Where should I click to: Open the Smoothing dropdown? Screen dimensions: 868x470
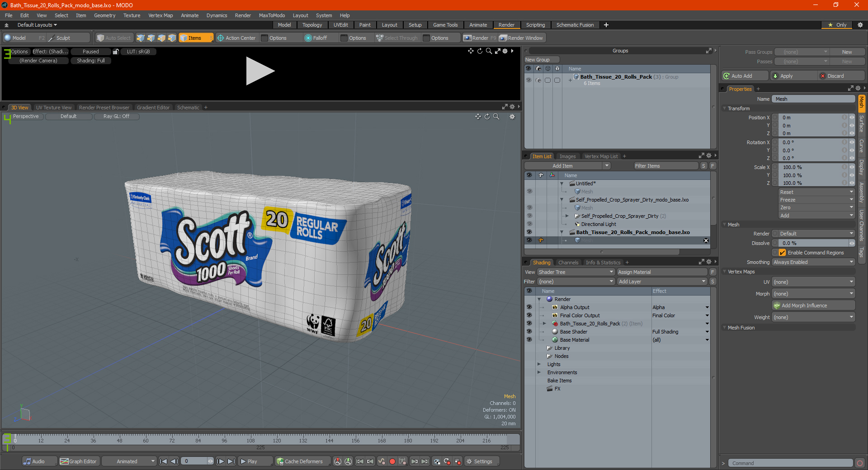813,262
